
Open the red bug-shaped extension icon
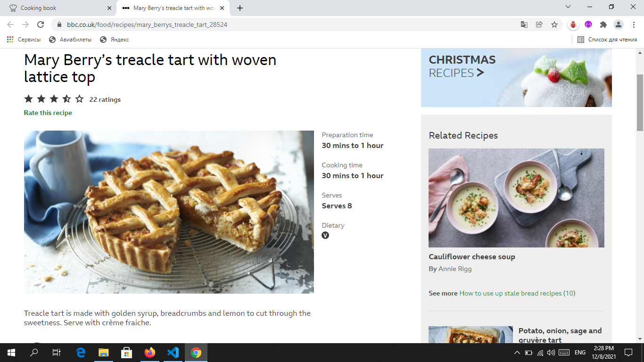point(572,25)
